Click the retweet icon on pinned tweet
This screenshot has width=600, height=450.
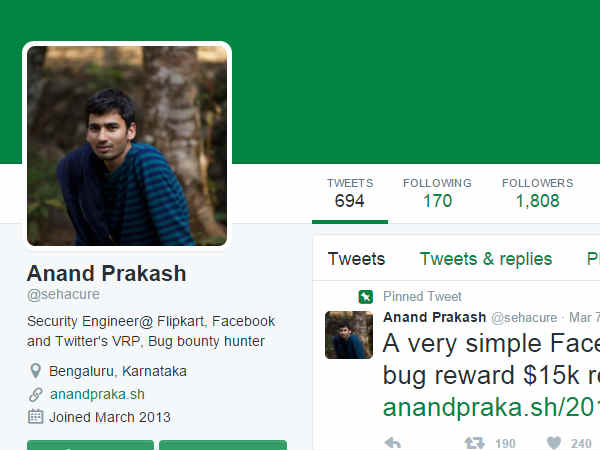point(474,443)
